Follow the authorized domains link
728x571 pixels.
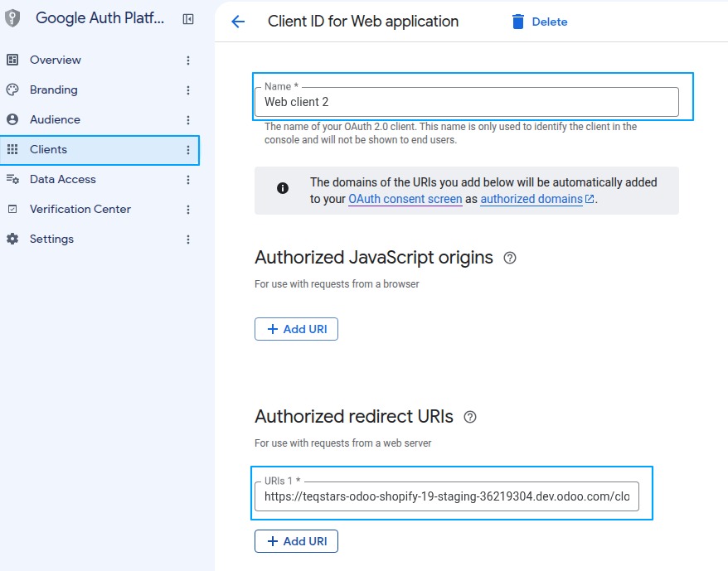pyautogui.click(x=531, y=199)
